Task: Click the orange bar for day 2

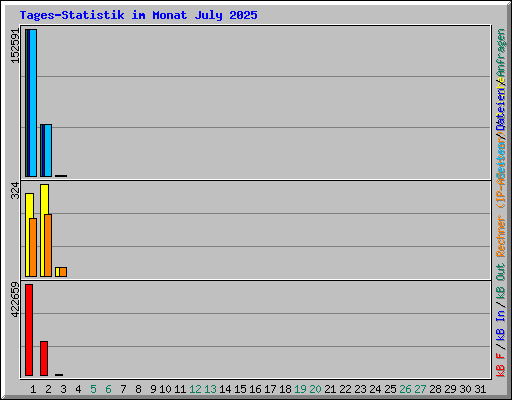Action: click(x=48, y=245)
